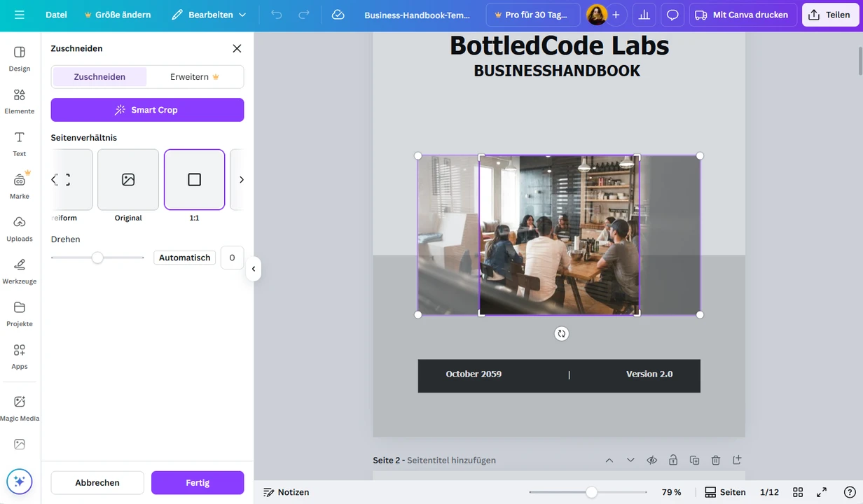
Task: Switch to the Zuschneiden tab
Action: tap(99, 77)
